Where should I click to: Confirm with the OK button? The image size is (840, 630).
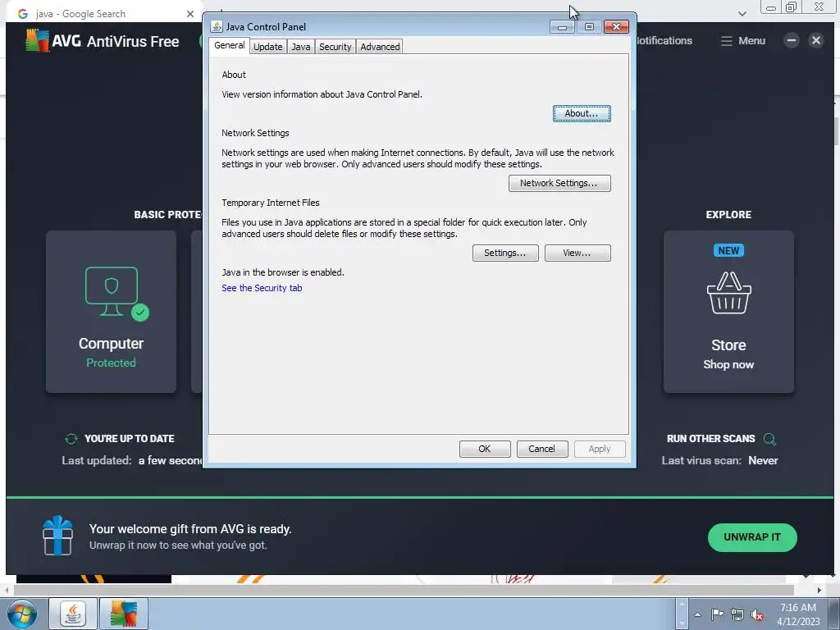[485, 449]
